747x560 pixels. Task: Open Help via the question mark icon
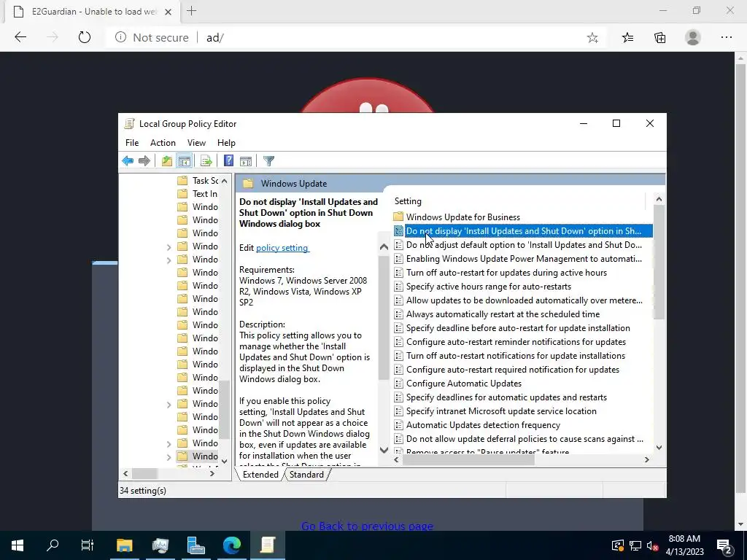(228, 161)
